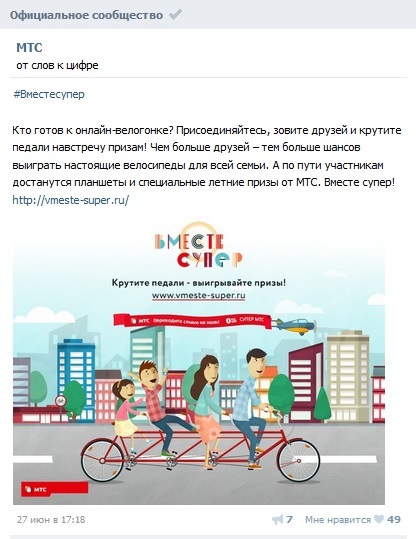Click the Официальное сообщество header title
This screenshot has height=539, width=416.
click(x=86, y=15)
